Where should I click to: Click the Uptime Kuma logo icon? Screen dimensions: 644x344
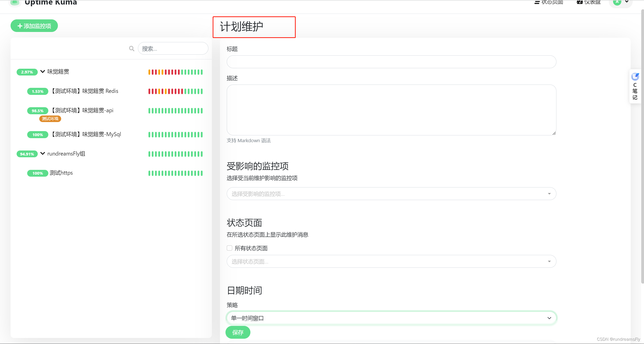(x=15, y=3)
